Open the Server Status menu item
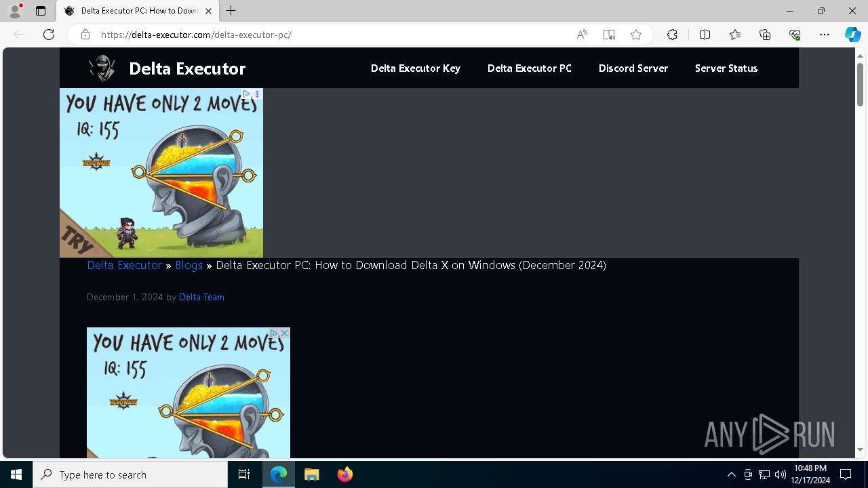Viewport: 868px width, 488px height. click(x=726, y=68)
